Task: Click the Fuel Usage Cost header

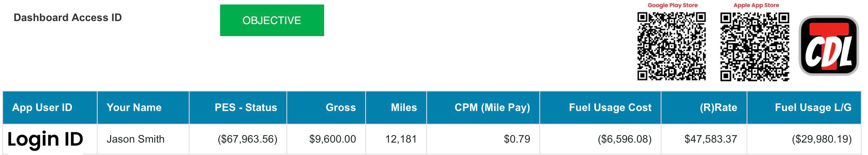Action: 610,108
